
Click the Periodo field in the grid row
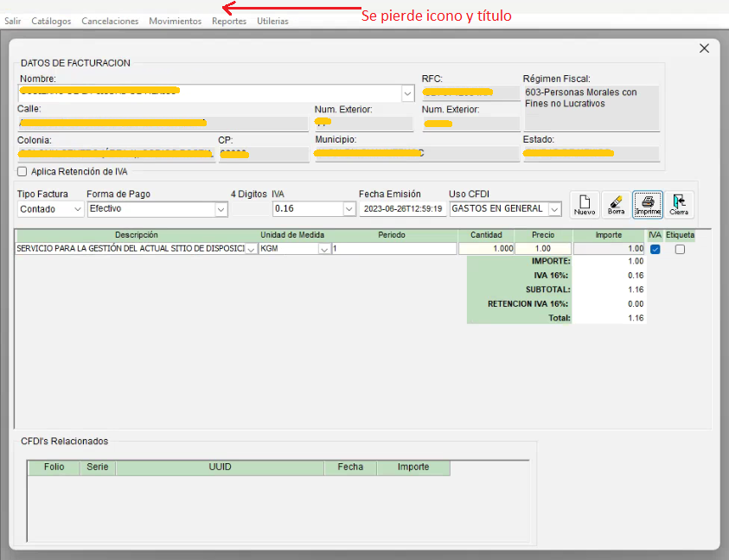[394, 249]
